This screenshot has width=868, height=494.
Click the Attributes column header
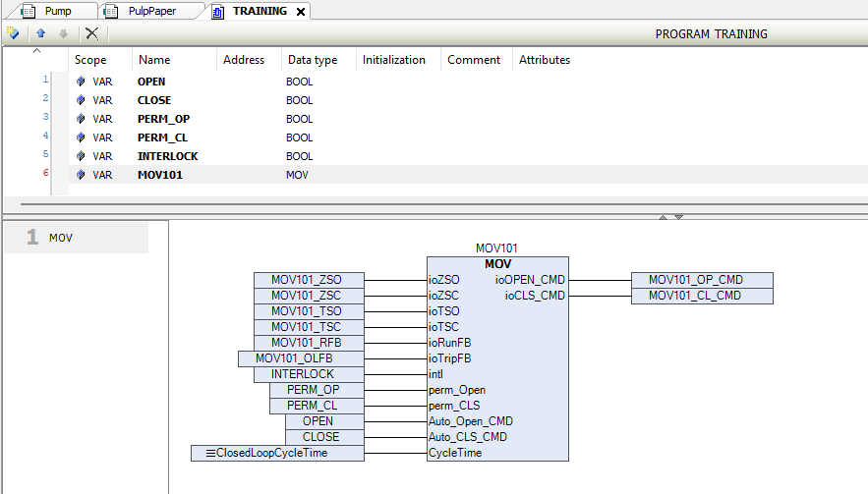coord(545,60)
